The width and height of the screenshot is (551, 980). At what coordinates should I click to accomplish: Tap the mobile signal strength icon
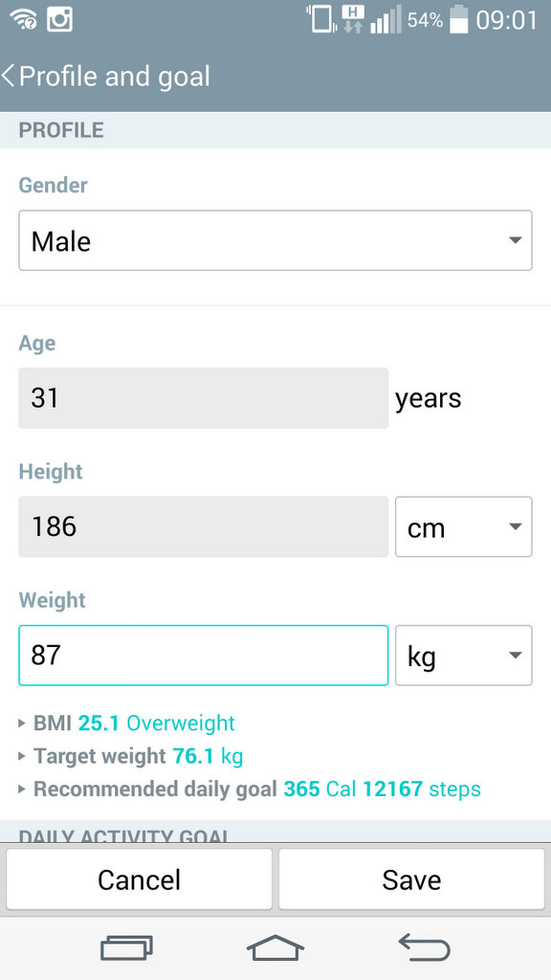[x=386, y=20]
